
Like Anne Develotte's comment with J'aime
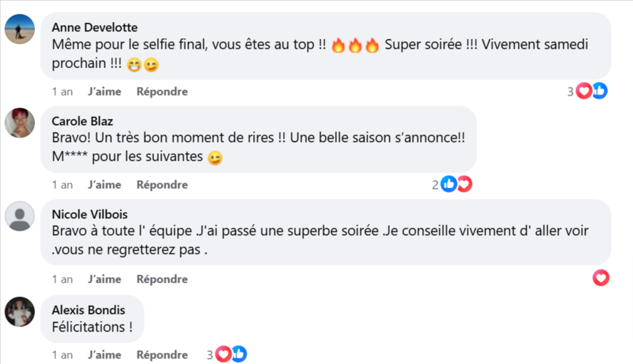[x=105, y=91]
